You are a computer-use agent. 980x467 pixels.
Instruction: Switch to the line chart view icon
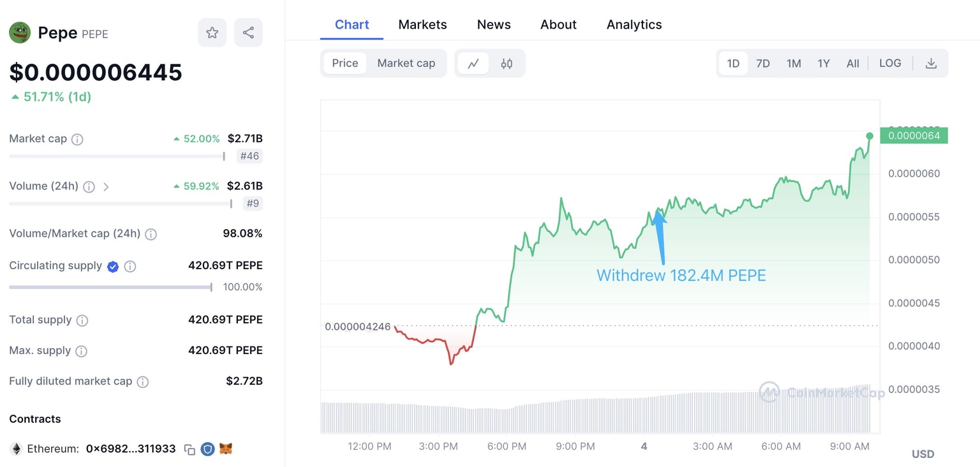coord(473,63)
